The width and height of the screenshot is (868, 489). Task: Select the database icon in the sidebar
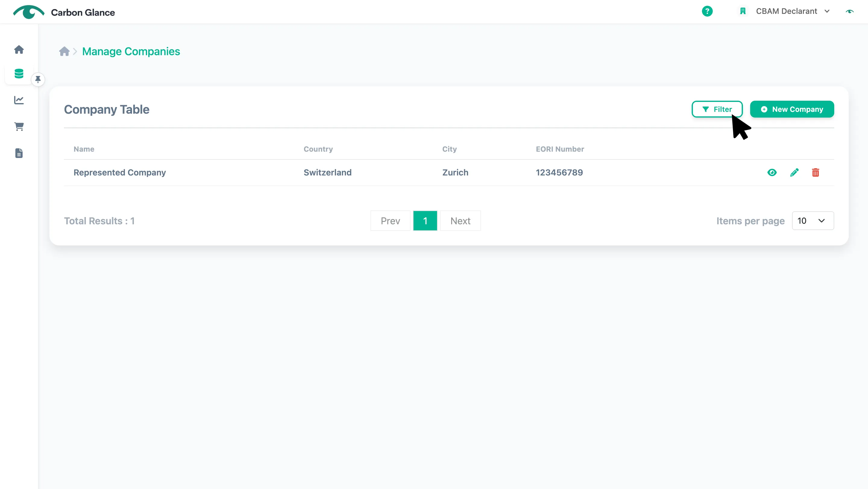pos(19,74)
